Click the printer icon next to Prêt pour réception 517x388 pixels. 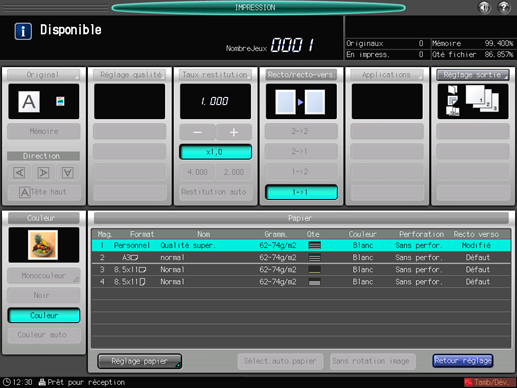click(42, 382)
